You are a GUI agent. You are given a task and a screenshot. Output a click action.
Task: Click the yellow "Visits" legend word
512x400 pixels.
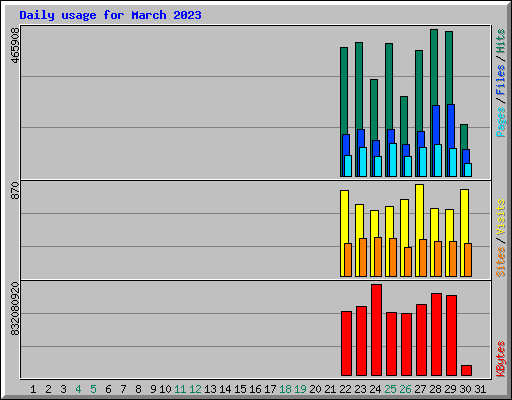tap(501, 217)
